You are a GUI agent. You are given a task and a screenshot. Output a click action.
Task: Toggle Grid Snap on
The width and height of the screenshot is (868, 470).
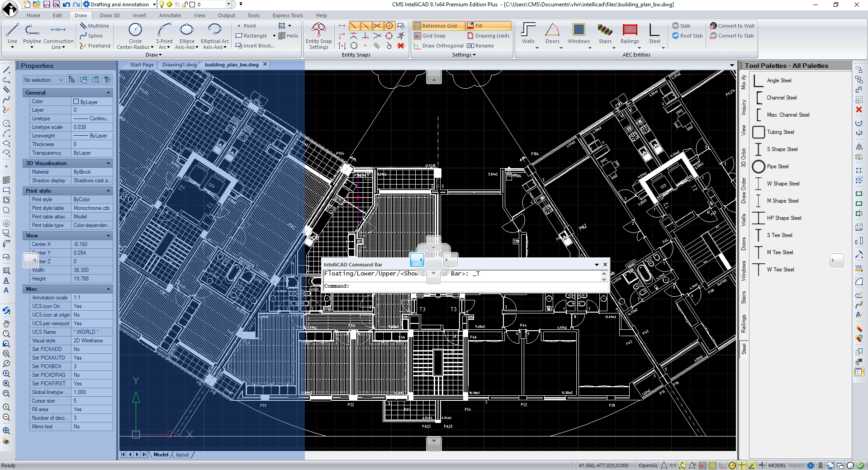(x=433, y=36)
